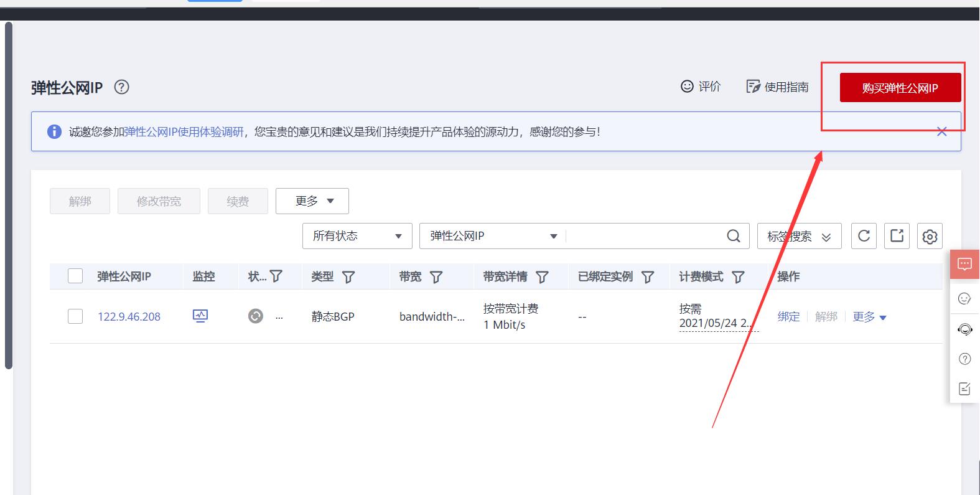Open table column settings gear
This screenshot has width=980, height=495.
point(930,236)
